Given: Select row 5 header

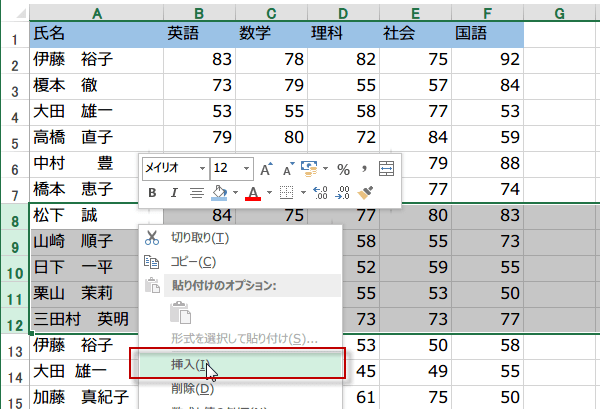Looking at the screenshot, I should 15,139.
